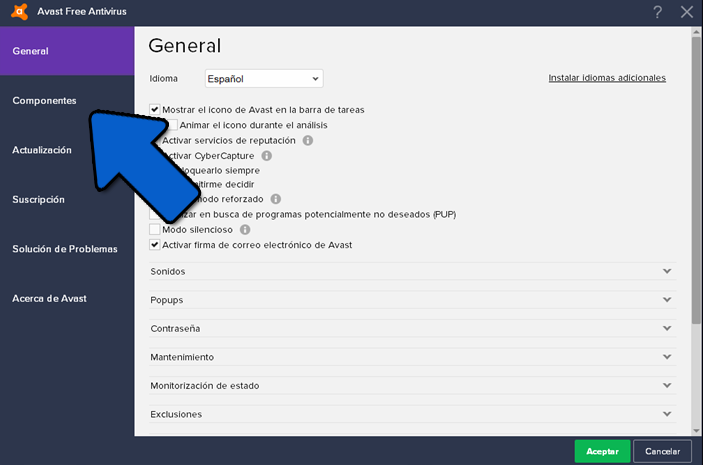This screenshot has height=465, width=703.
Task: Expand Monitorización de estado section
Action: coord(412,386)
